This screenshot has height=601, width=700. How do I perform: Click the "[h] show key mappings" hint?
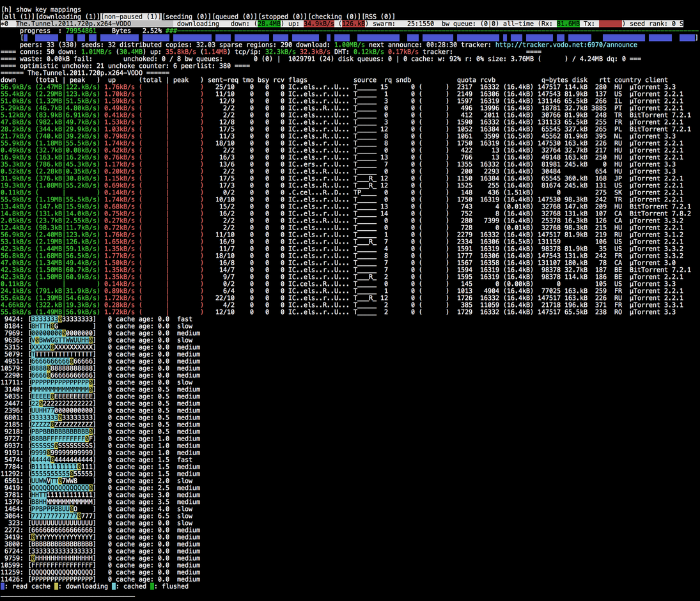tap(41, 10)
